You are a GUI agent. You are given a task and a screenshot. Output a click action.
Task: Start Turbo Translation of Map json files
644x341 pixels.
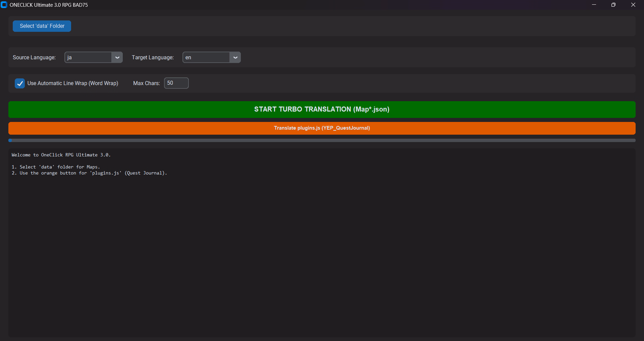322,110
